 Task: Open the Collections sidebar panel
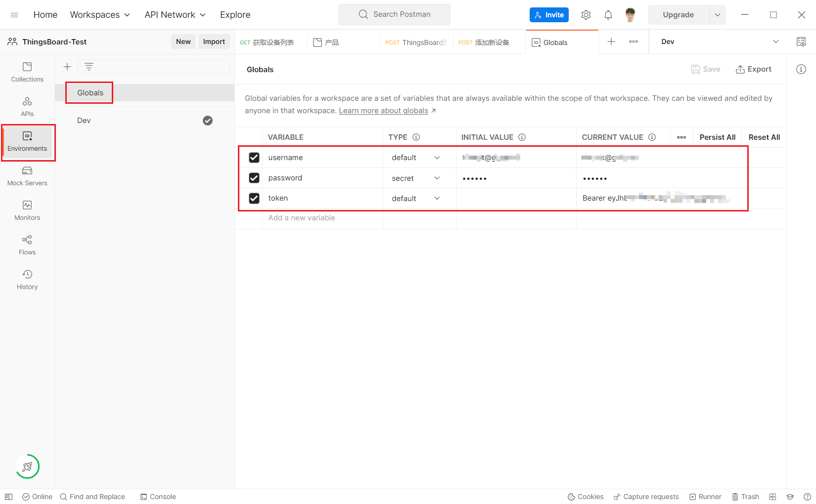(x=27, y=72)
